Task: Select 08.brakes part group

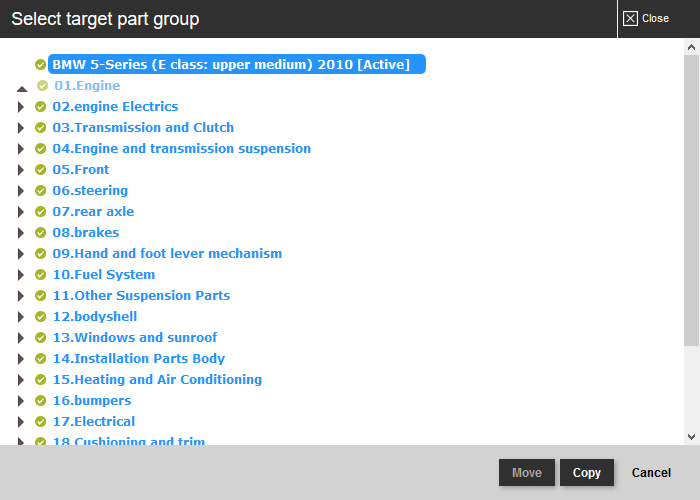Action: [x=85, y=232]
